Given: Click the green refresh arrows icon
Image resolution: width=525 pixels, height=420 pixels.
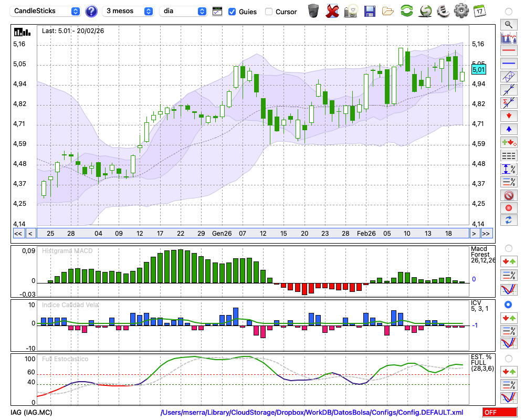Looking at the screenshot, I should click(x=406, y=11).
